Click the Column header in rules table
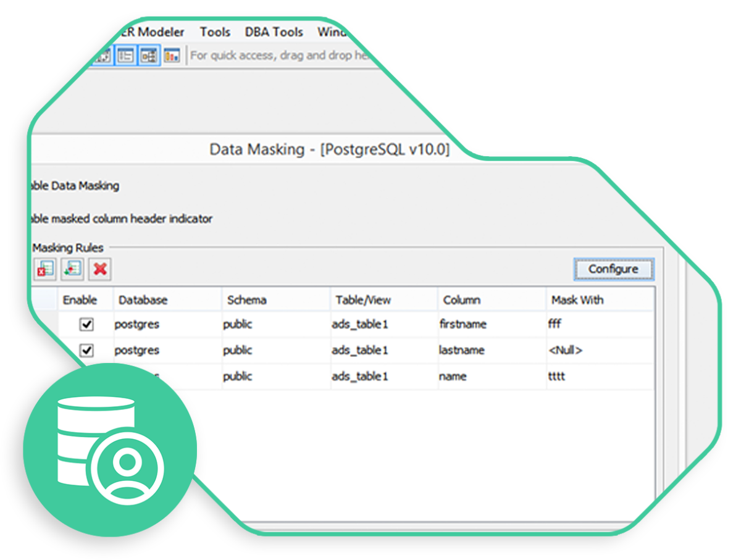This screenshot has width=741, height=560. (492, 300)
